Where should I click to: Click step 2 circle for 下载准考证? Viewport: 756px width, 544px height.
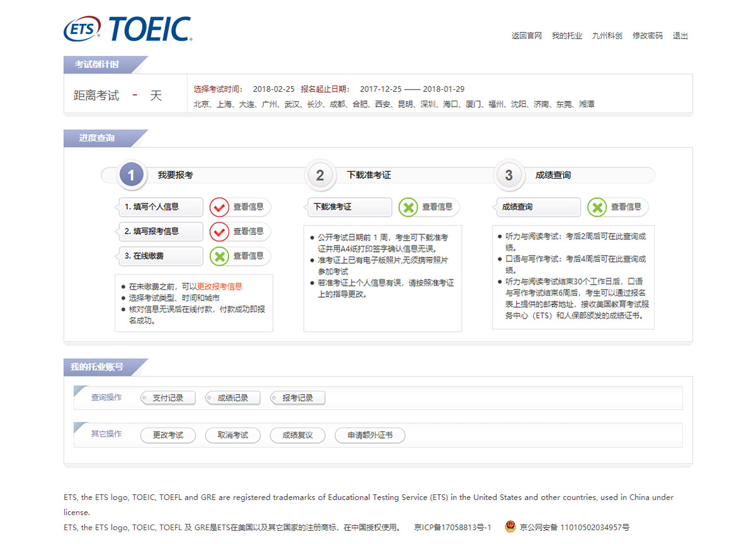pos(320,175)
